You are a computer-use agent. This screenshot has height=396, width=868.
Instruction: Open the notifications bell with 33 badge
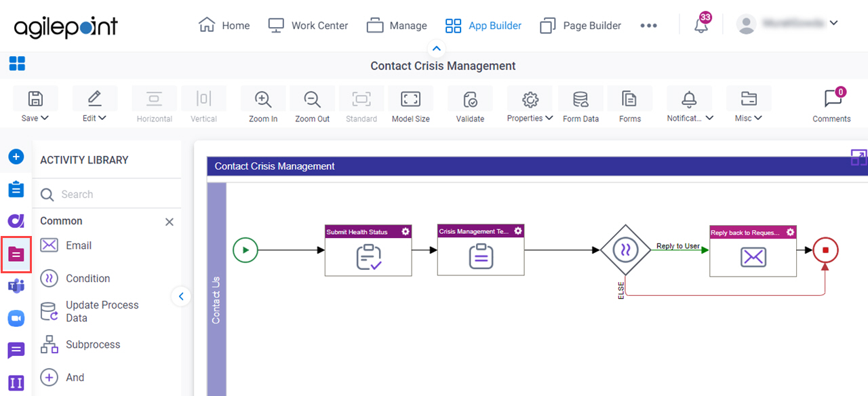[x=702, y=24]
